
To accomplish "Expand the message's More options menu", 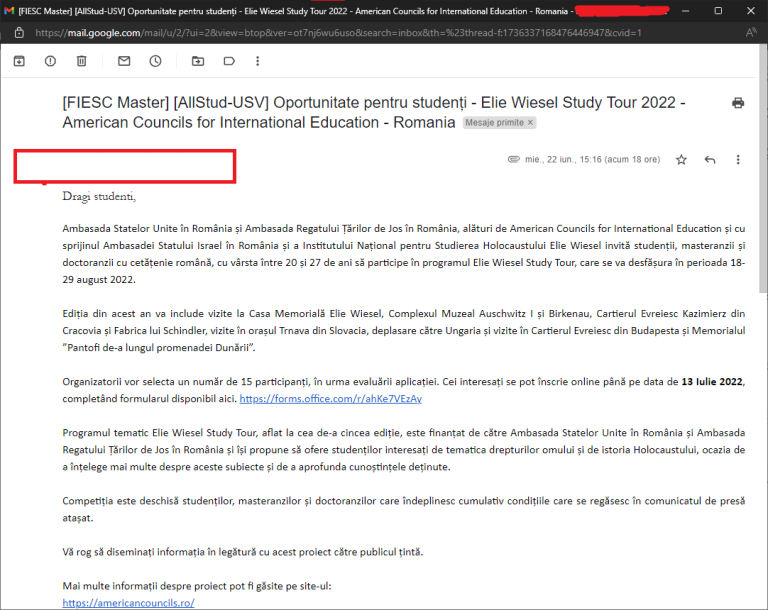I will (x=738, y=160).
